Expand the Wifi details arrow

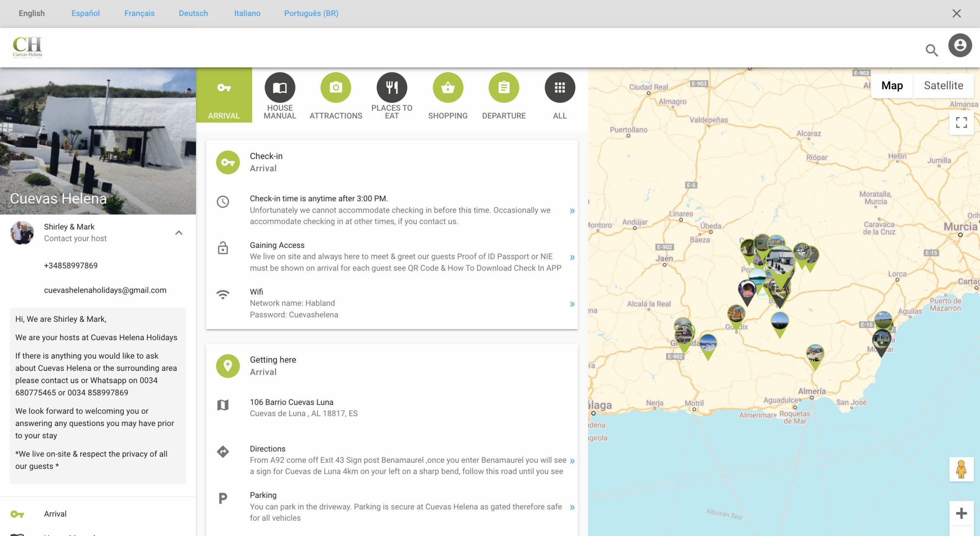click(572, 304)
